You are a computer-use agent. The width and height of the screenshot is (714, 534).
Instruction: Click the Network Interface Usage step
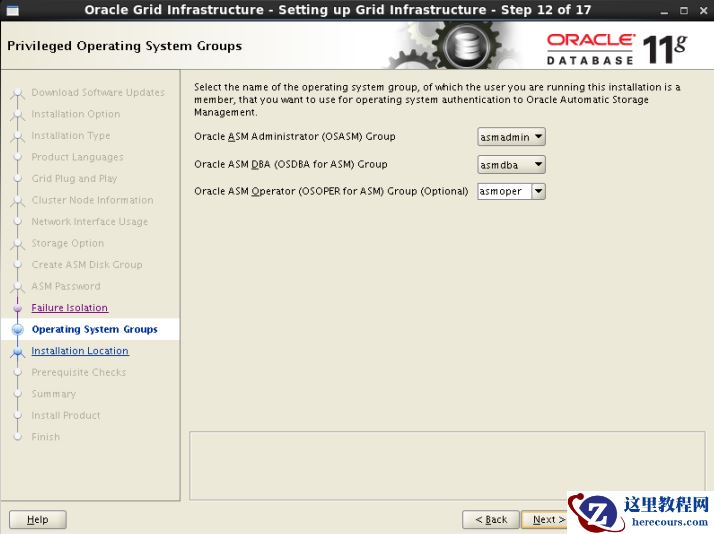90,222
